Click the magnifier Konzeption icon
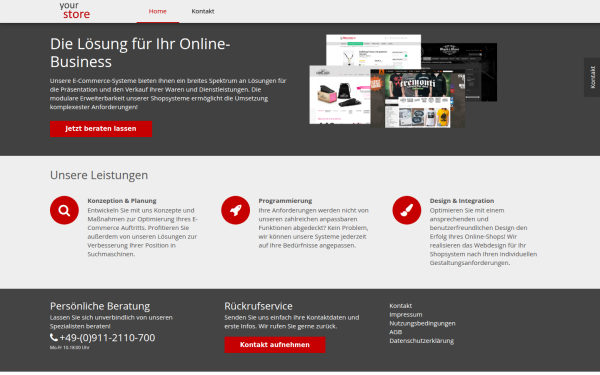600x375 pixels. (64, 210)
